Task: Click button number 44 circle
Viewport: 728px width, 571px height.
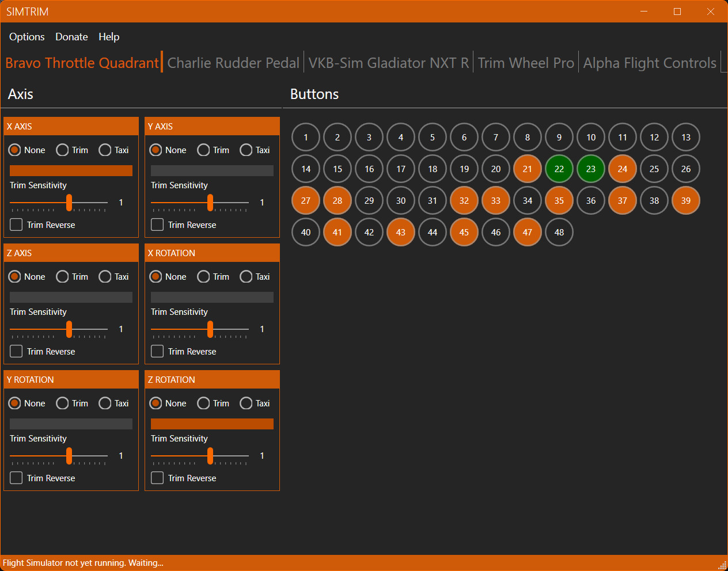Action: click(433, 232)
